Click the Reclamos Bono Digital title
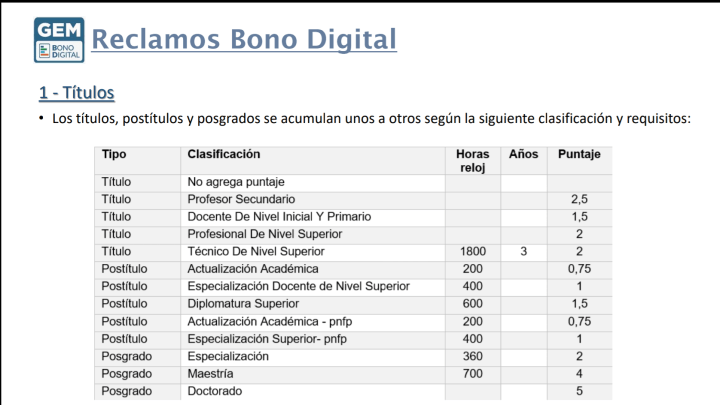The height and width of the screenshot is (405, 720). (244, 39)
